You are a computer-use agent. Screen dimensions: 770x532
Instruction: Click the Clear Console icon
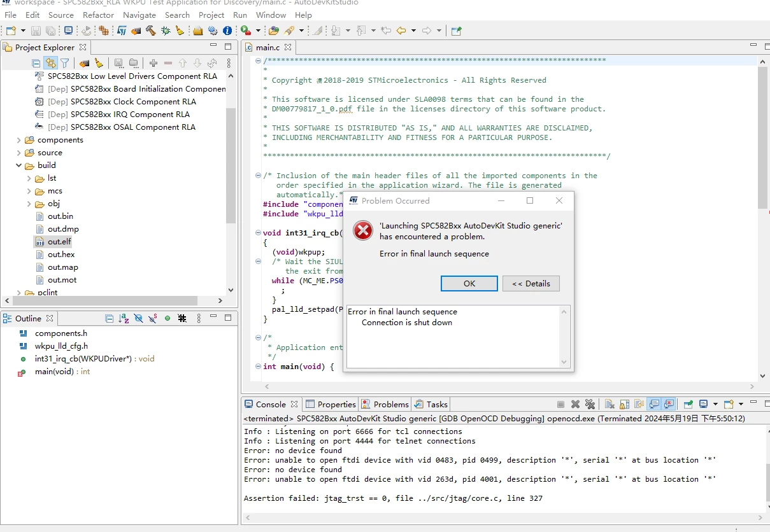[x=610, y=404]
